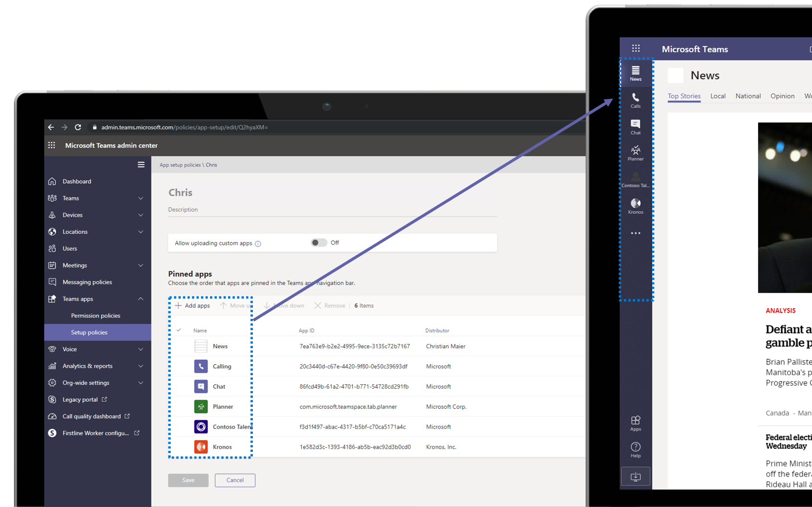Click the Description input field
The image size is (812, 507).
point(332,210)
